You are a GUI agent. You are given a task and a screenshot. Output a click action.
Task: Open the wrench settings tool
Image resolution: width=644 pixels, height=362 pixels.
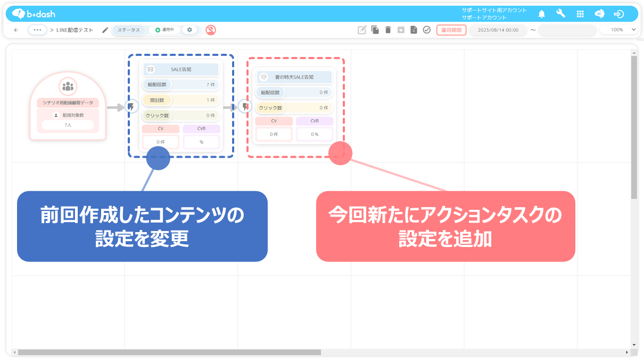point(560,14)
